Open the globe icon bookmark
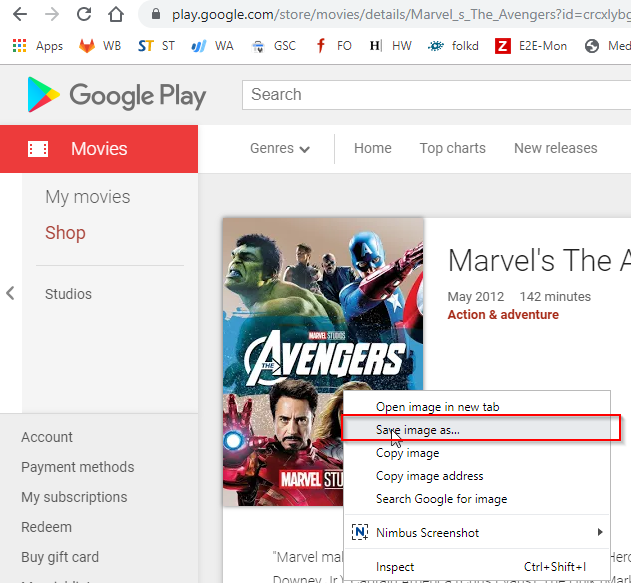The width and height of the screenshot is (631, 583). 592,46
